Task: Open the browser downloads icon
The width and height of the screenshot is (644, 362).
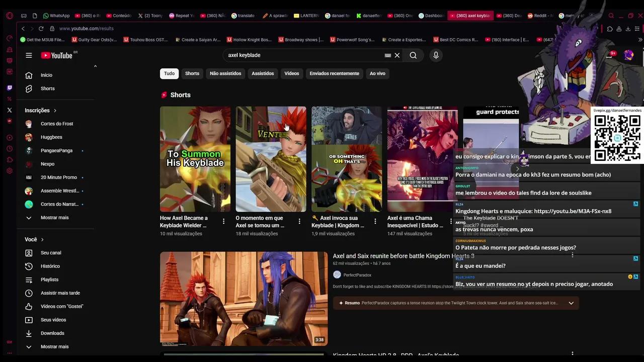Action: pyautogui.click(x=628, y=29)
